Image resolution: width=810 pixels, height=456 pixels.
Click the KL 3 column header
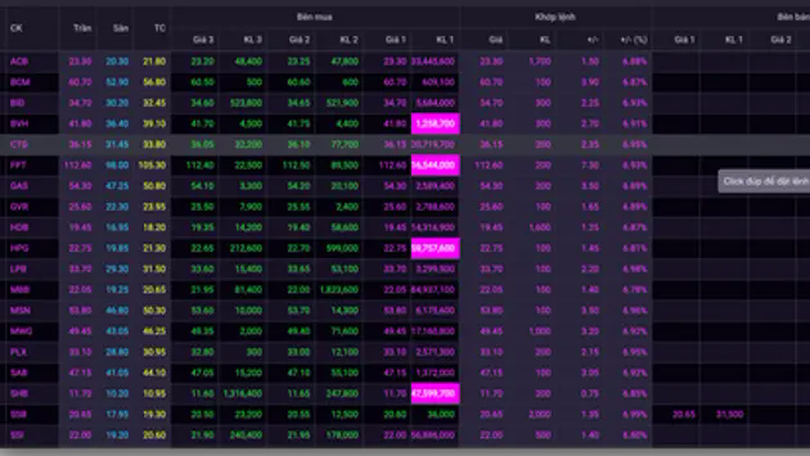pyautogui.click(x=253, y=40)
